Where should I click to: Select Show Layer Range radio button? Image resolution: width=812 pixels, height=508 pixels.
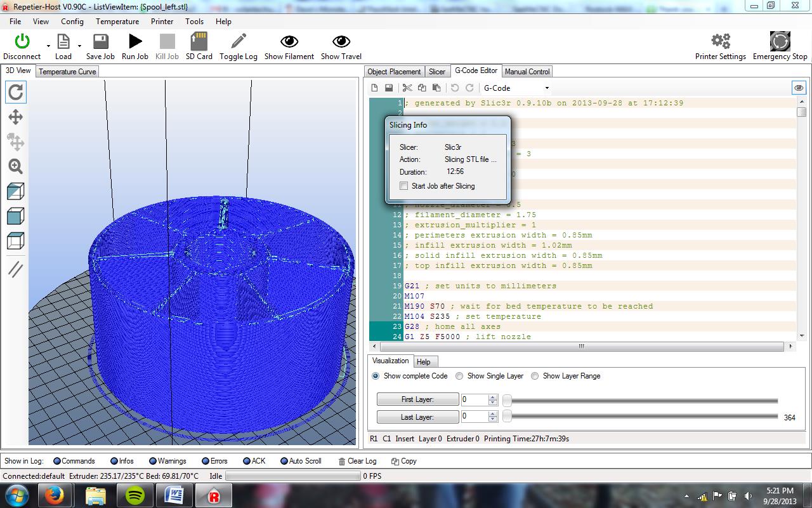(x=535, y=376)
